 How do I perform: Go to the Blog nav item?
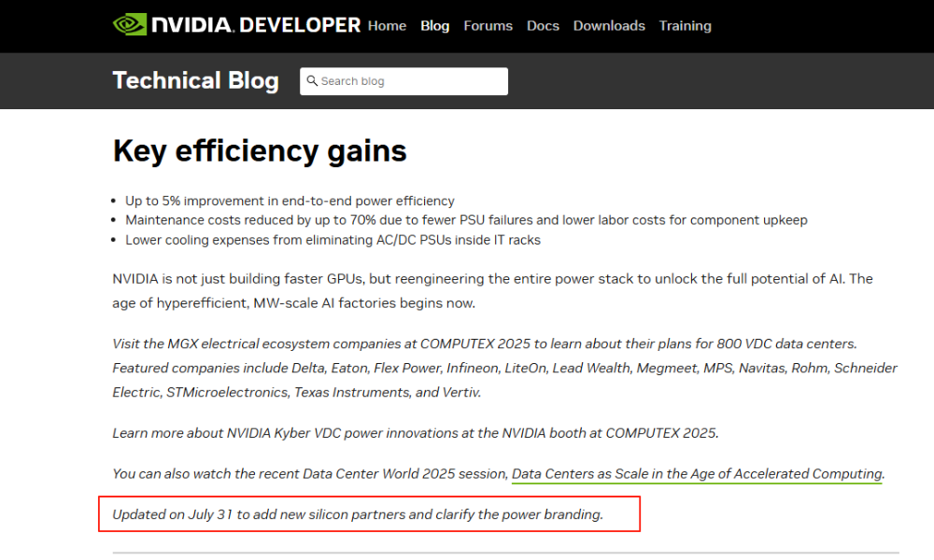coord(435,25)
